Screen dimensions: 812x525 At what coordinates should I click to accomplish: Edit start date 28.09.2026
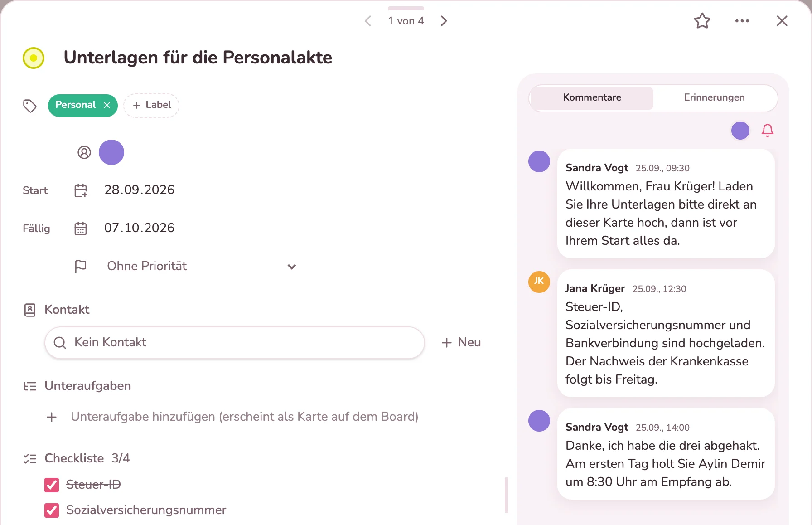click(x=140, y=190)
